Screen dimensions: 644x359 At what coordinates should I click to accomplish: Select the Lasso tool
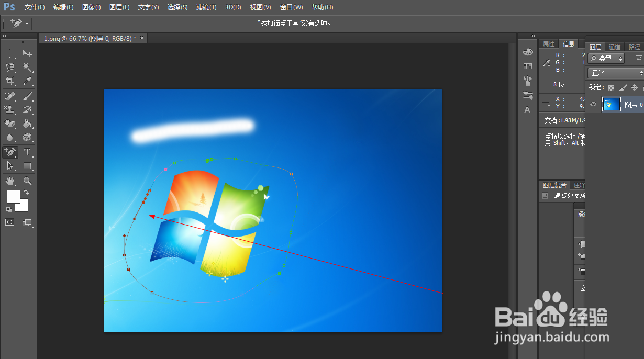[x=10, y=68]
